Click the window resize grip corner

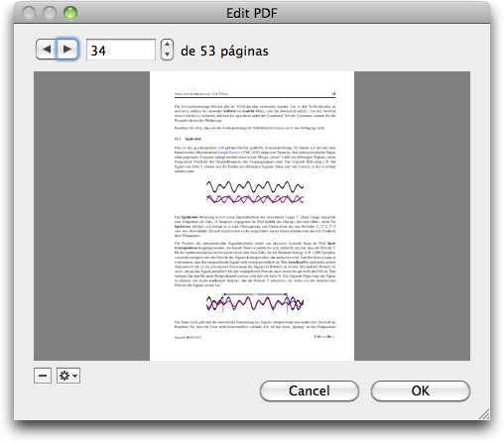(x=484, y=414)
